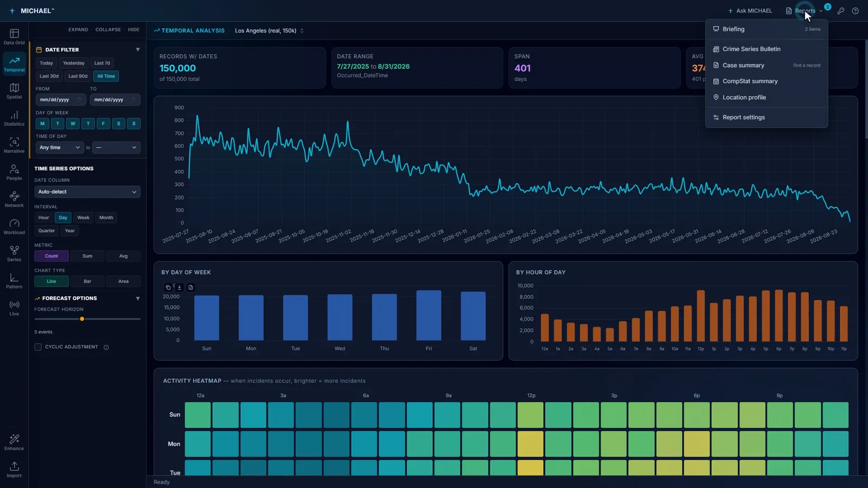Open the Spatial map view
Screen dimensions: 868x488
pos(14,91)
